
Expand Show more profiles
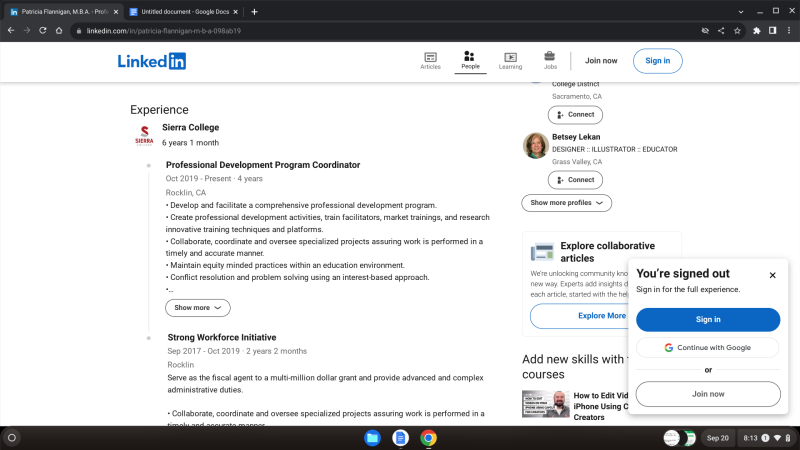click(x=566, y=203)
